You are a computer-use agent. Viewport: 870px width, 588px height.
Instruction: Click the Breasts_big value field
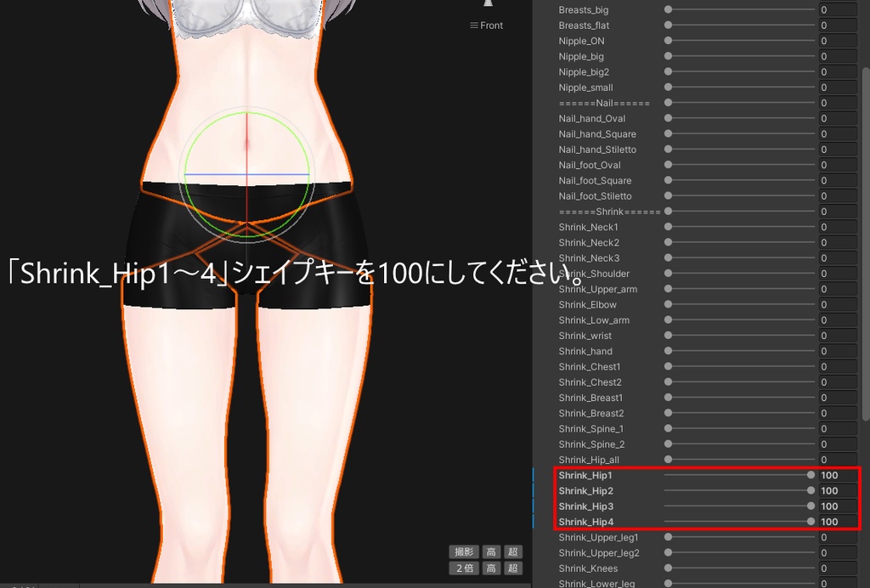[838, 10]
